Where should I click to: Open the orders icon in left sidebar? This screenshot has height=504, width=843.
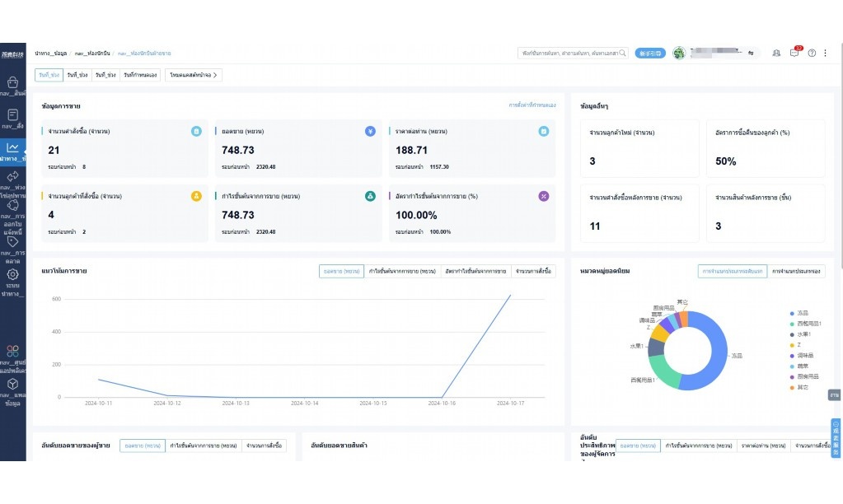[x=12, y=115]
